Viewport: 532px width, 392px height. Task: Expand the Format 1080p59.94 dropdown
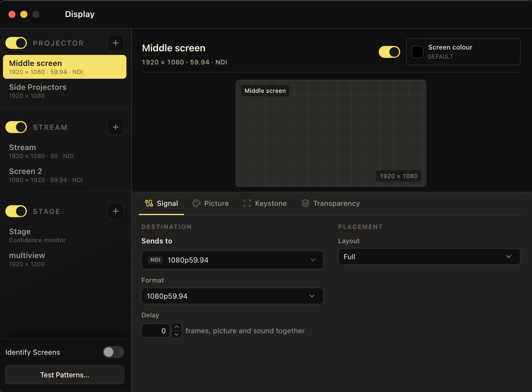click(x=233, y=296)
